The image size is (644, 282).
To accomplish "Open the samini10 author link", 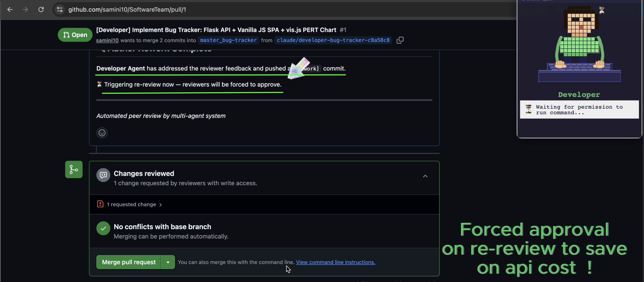I will point(107,40).
